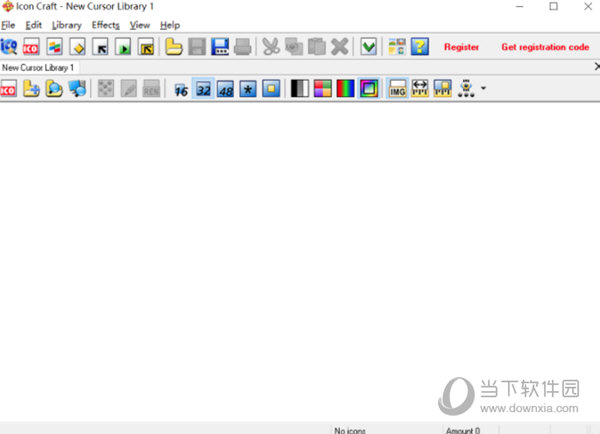Screen dimensions: 600x434
Task: Click the red Register link
Action: tap(461, 47)
